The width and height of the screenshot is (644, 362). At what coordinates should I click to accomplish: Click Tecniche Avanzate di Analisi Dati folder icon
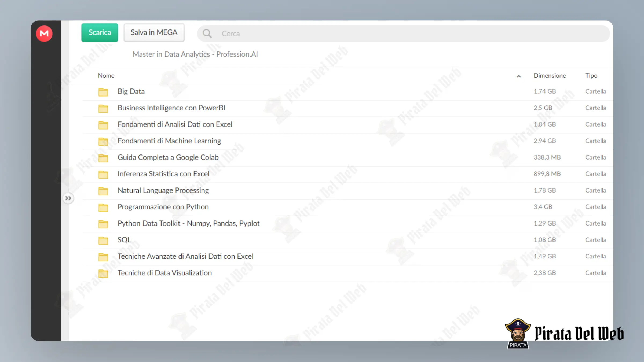(103, 257)
